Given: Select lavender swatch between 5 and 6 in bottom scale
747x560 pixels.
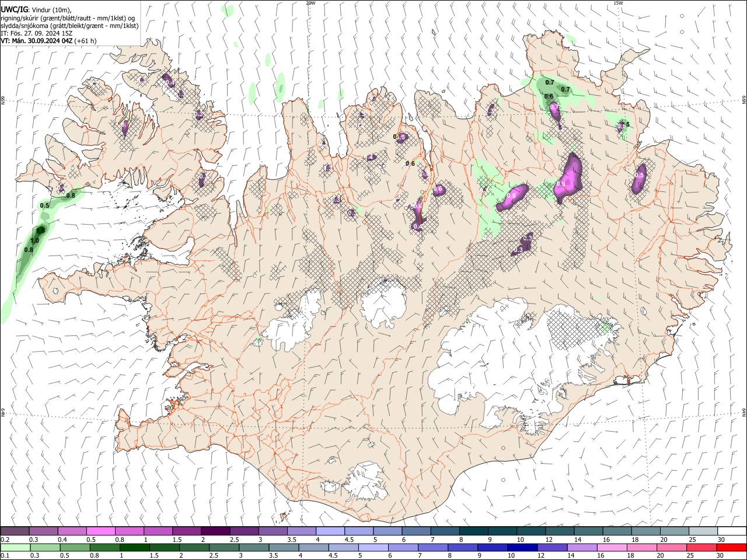Looking at the screenshot, I should point(373,548).
